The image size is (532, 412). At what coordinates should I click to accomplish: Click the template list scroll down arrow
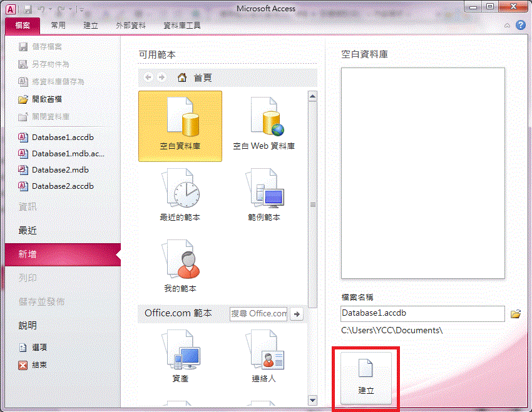coord(313,399)
